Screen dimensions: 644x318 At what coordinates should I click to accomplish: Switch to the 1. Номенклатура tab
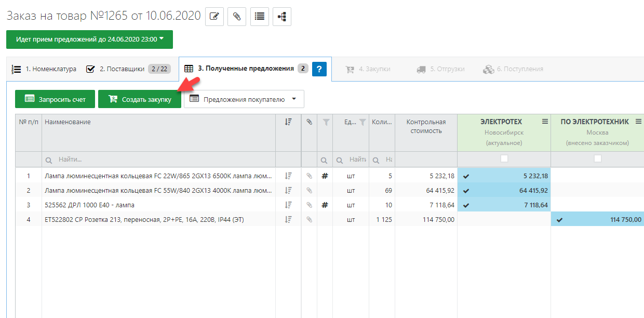pos(44,69)
